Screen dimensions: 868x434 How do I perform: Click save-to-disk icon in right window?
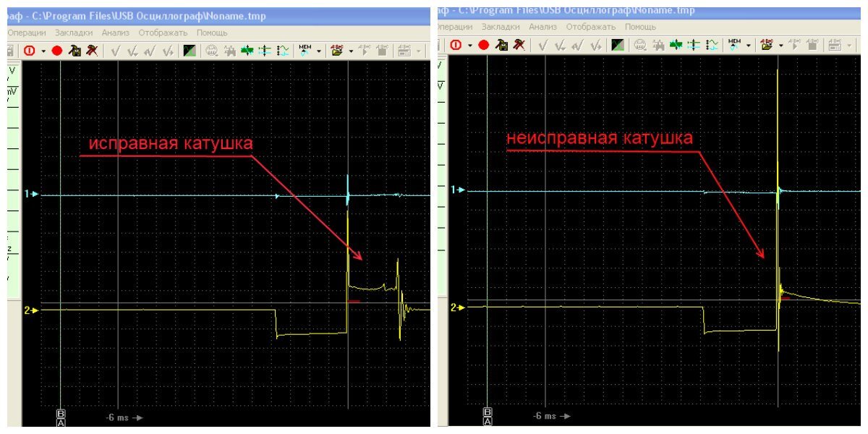(501, 45)
